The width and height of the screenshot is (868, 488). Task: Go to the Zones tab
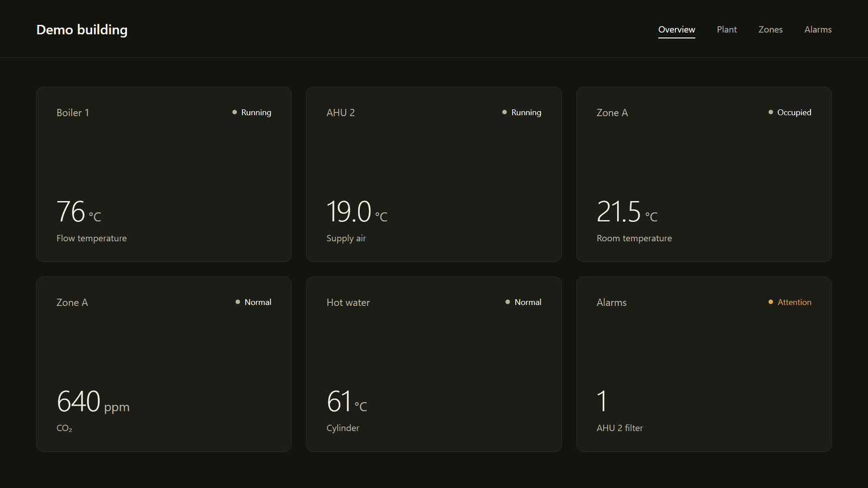[x=770, y=30]
